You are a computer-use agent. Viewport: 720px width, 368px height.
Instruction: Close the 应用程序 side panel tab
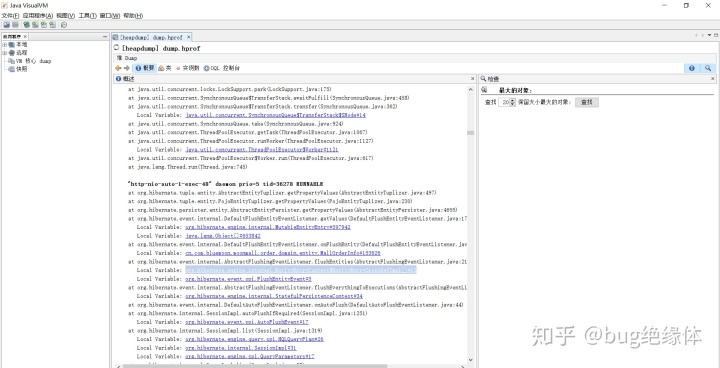point(25,37)
